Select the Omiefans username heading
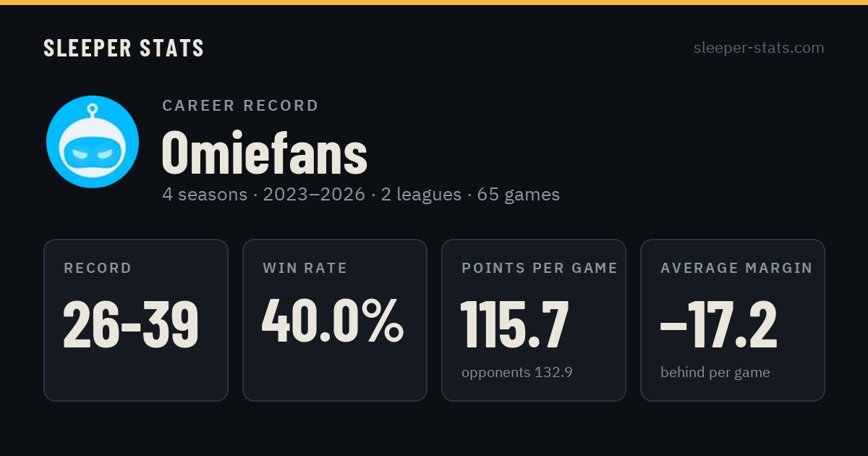 tap(264, 152)
